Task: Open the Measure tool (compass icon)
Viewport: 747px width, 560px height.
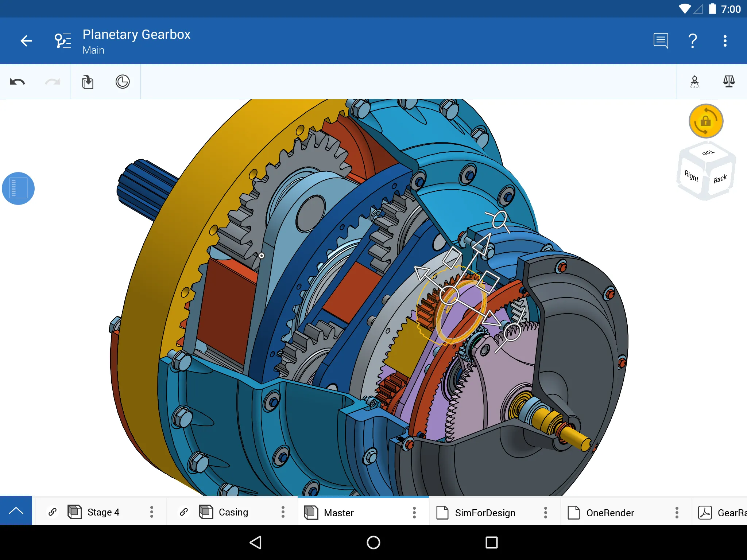Action: tap(694, 81)
